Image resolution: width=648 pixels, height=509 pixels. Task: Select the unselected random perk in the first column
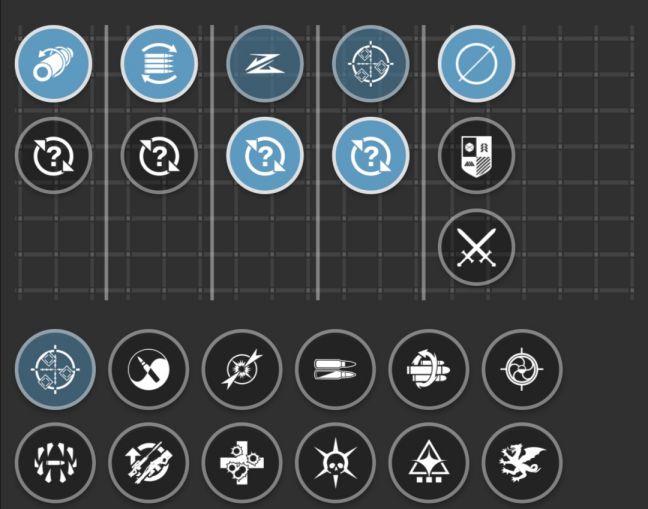[53, 155]
